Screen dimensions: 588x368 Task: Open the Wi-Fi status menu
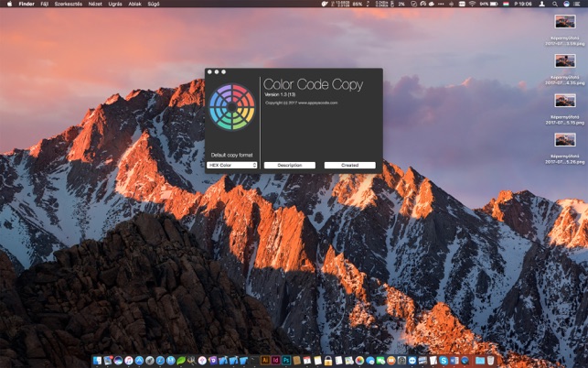pos(472,4)
